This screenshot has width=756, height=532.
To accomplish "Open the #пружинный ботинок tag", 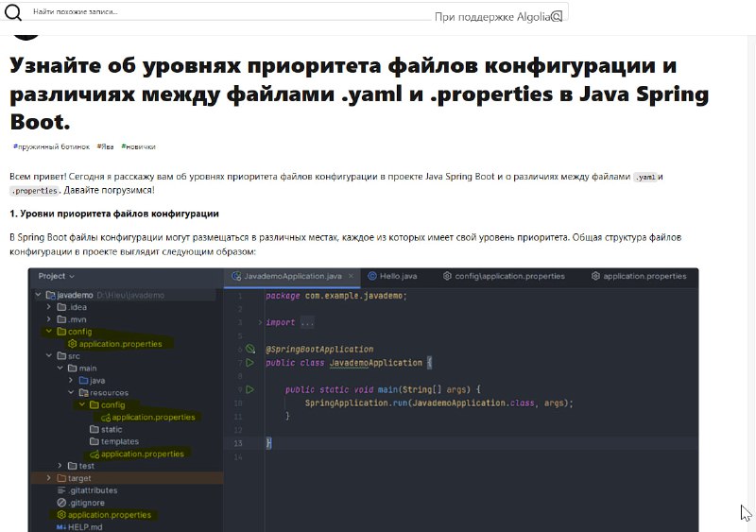I will (51, 146).
